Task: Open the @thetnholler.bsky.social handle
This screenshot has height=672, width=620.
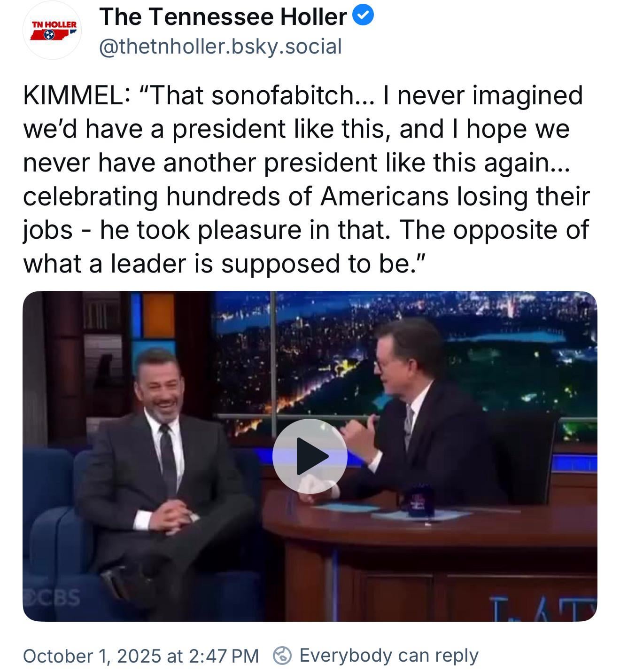Action: [220, 47]
